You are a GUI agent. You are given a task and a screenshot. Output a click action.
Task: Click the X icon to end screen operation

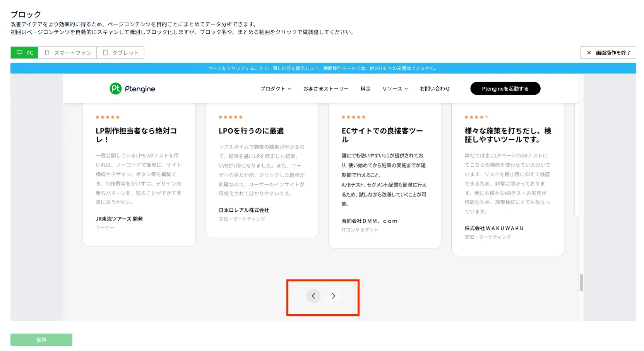[x=589, y=53]
